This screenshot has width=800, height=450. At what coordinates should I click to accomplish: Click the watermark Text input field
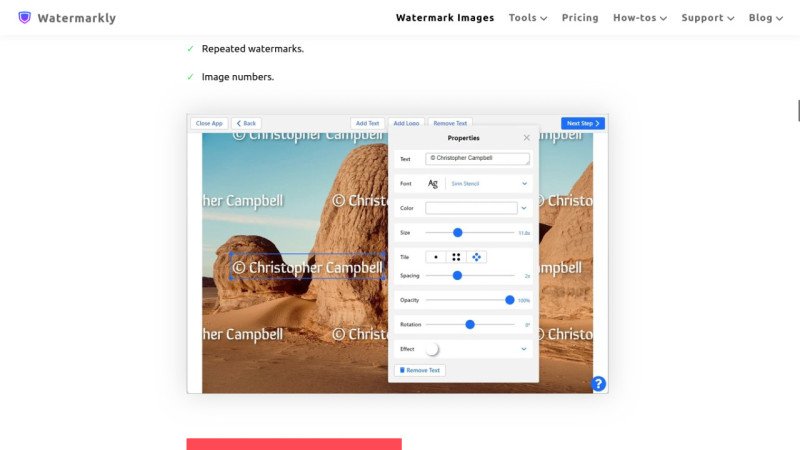pos(476,158)
